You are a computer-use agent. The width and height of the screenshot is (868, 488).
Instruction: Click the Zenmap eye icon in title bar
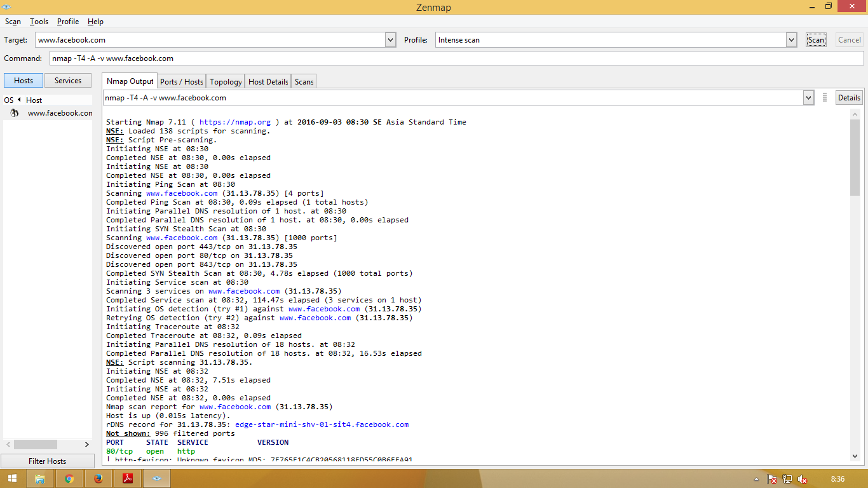pyautogui.click(x=6, y=6)
